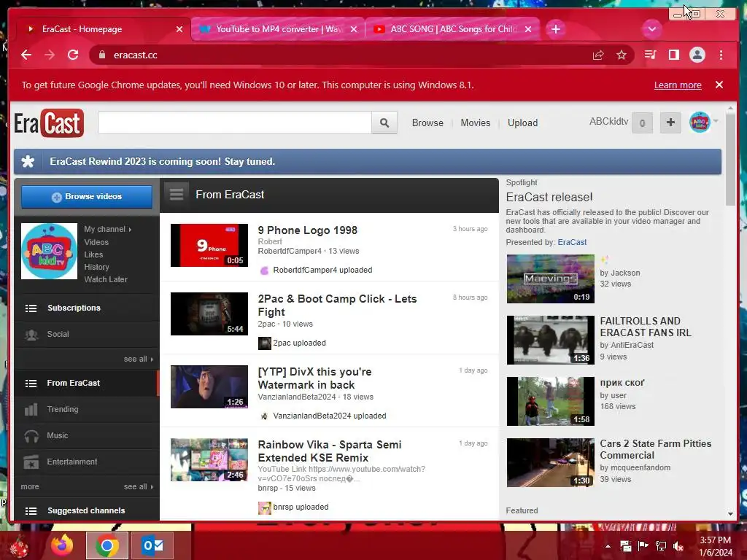This screenshot has width=747, height=560.
Task: Click the 2pac uploaded avatar icon
Action: (x=264, y=343)
